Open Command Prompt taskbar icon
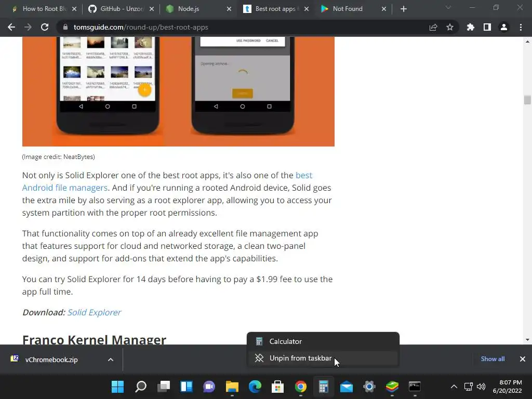The width and height of the screenshot is (532, 399). tap(415, 387)
